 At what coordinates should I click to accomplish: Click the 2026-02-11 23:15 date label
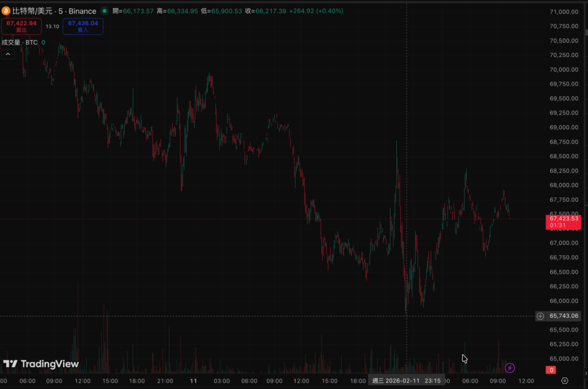406,380
